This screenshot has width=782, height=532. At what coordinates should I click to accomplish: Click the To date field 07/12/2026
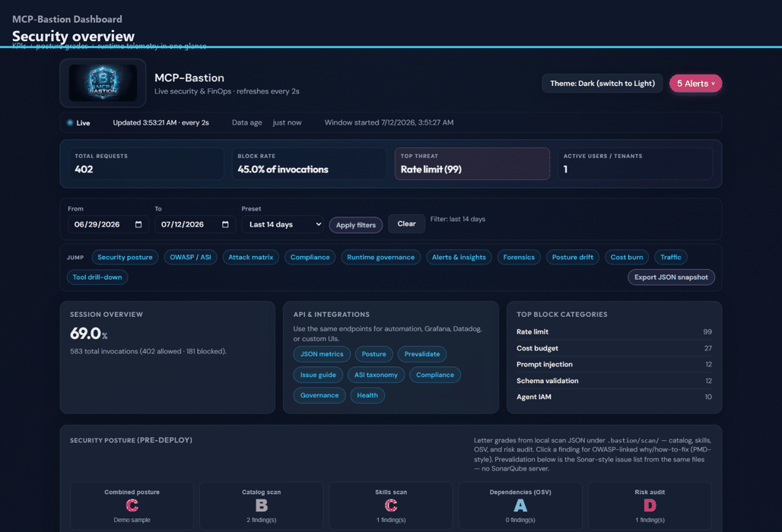[x=195, y=225]
